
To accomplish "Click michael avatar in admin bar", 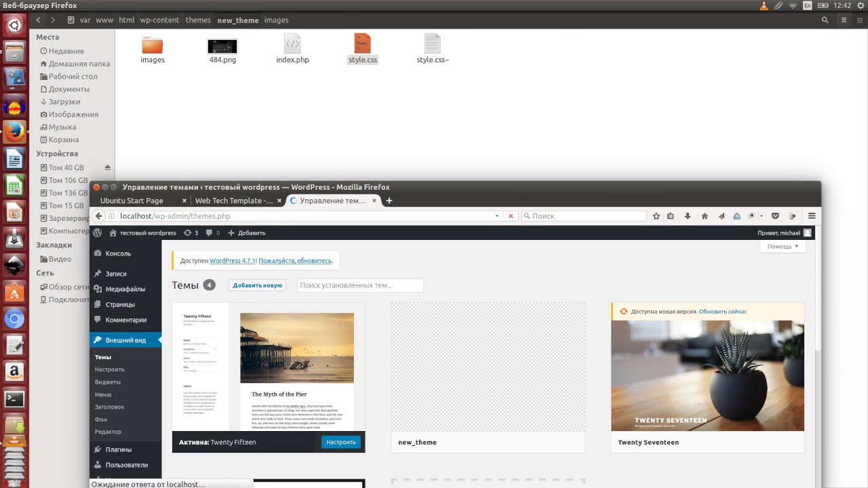I will click(x=808, y=232).
